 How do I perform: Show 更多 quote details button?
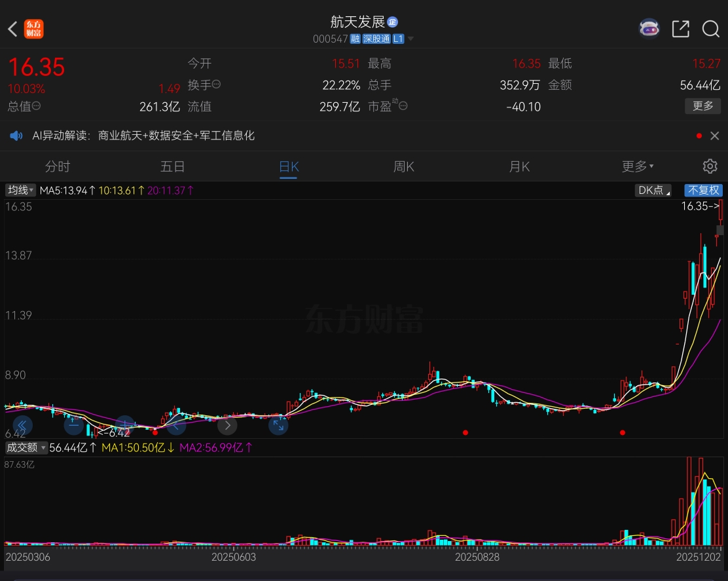[703, 106]
